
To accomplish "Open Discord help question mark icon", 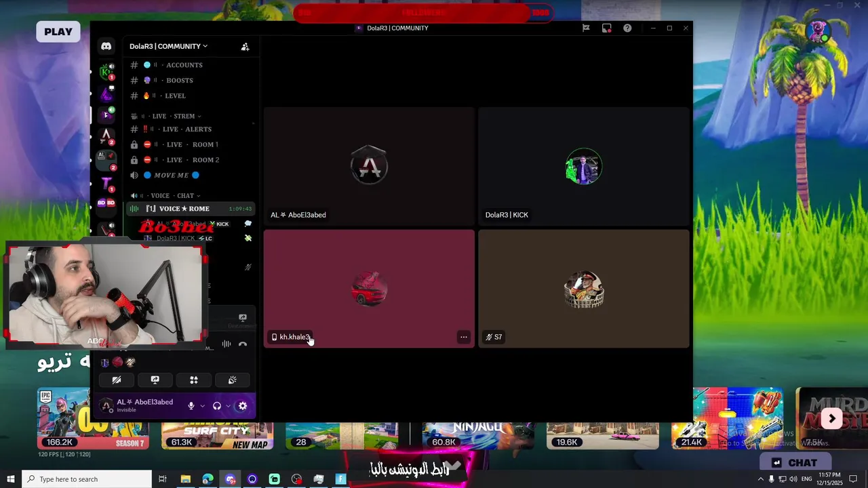I will pos(627,28).
